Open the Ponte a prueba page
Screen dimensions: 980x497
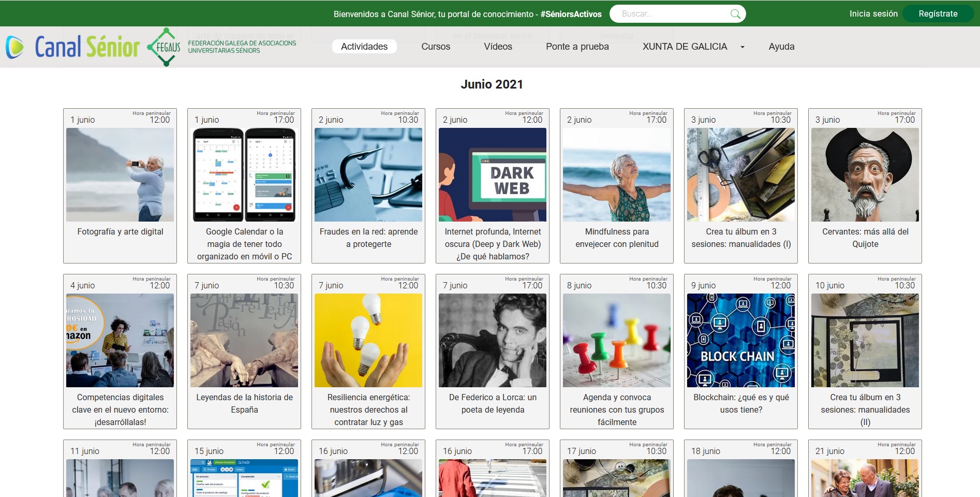(x=577, y=47)
